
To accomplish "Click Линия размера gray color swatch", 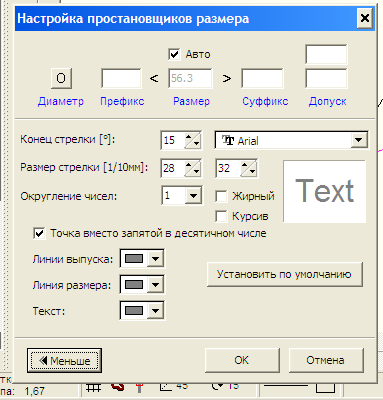I will 134,285.
